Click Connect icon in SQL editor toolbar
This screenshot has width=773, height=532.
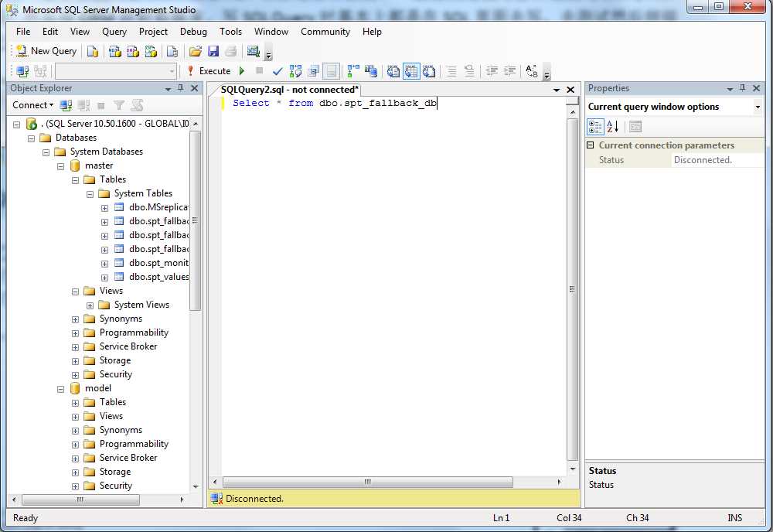pyautogui.click(x=22, y=71)
